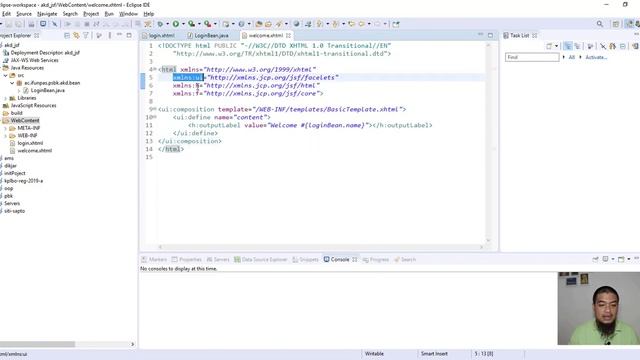640x360 pixels.
Task: Click the Skip All Breakpoints toolbar icon
Action: point(54,24)
